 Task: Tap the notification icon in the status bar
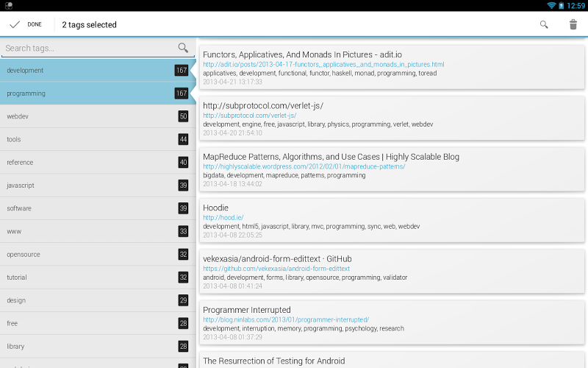8,5
